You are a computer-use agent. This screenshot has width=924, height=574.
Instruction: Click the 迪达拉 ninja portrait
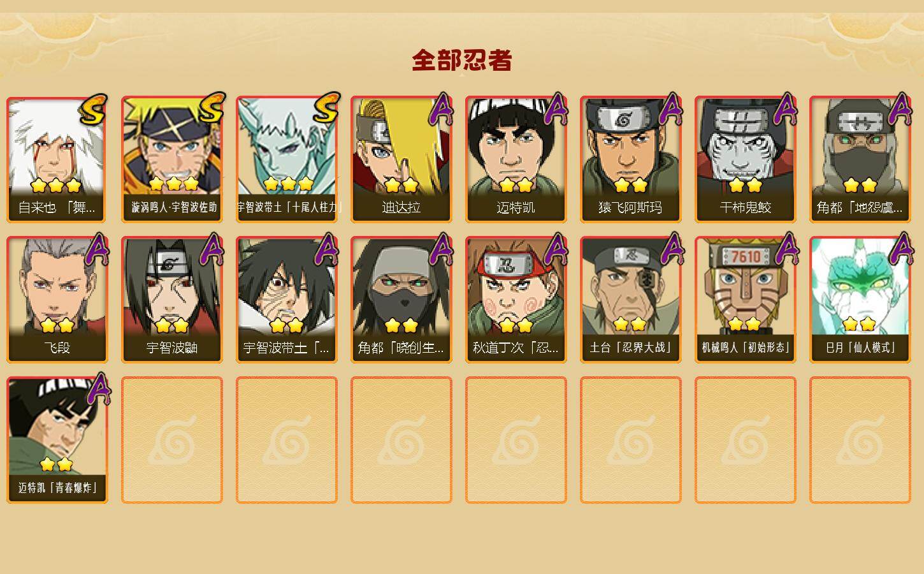(x=401, y=159)
